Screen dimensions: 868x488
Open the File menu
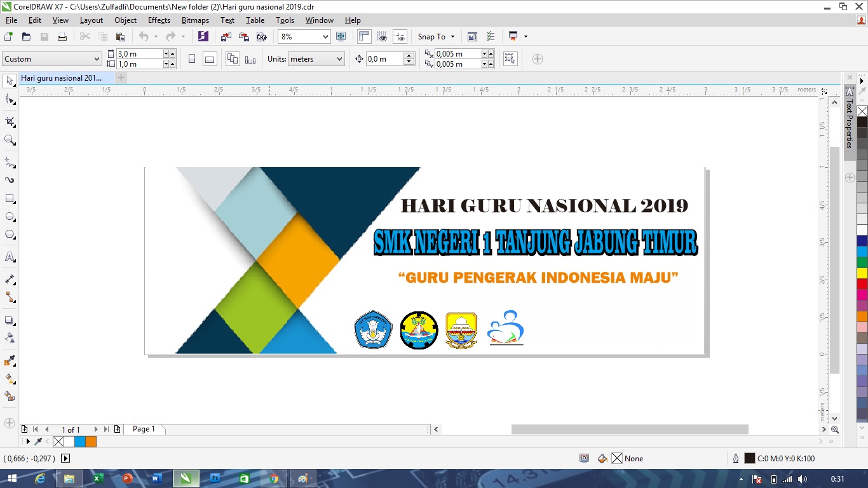[x=11, y=20]
